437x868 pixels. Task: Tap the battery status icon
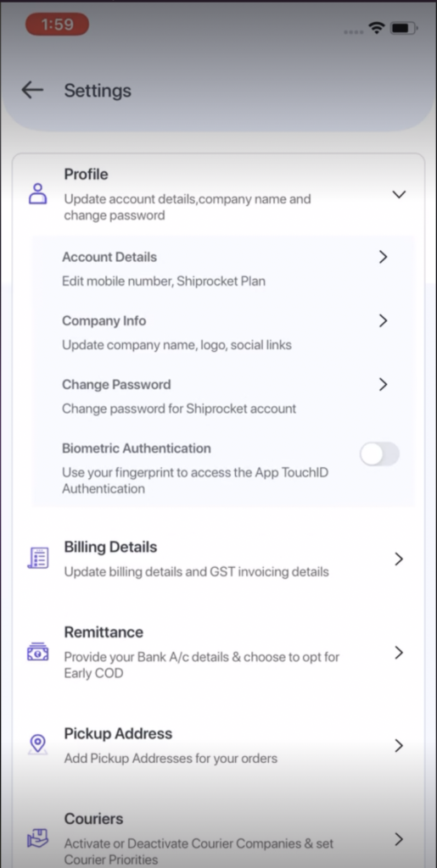404,28
